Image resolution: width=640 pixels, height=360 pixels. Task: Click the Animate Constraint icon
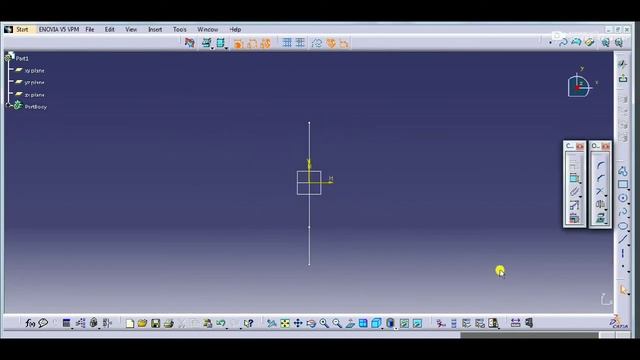574,205
